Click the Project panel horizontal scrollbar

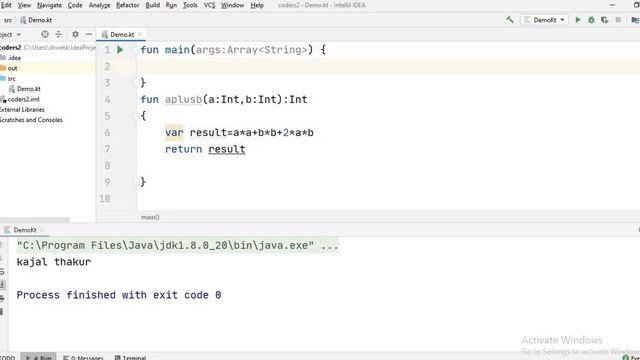(35, 220)
